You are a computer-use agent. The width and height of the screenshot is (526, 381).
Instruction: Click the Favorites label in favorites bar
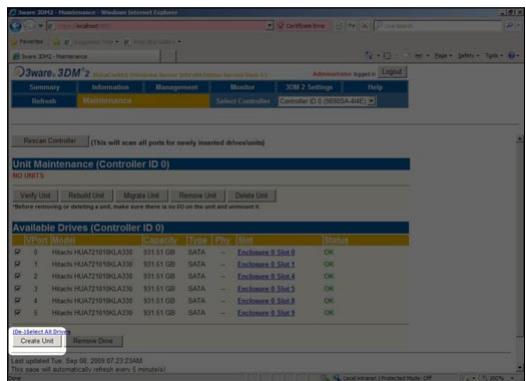click(x=31, y=42)
